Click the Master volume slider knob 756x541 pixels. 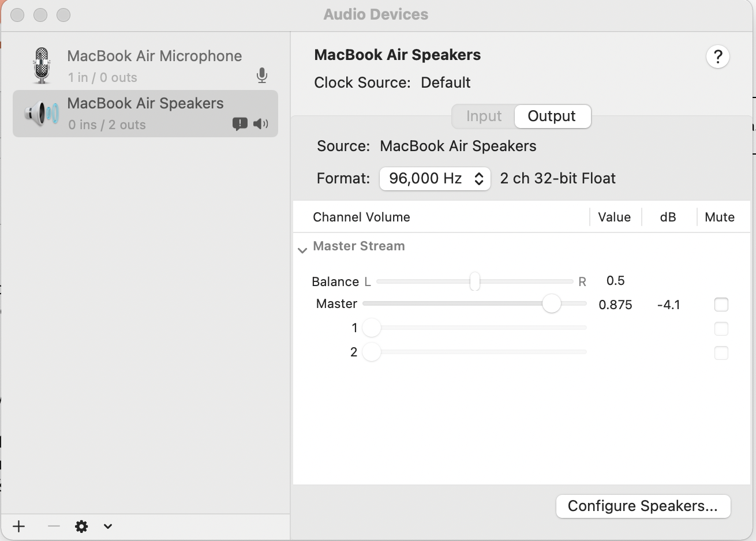(x=552, y=303)
